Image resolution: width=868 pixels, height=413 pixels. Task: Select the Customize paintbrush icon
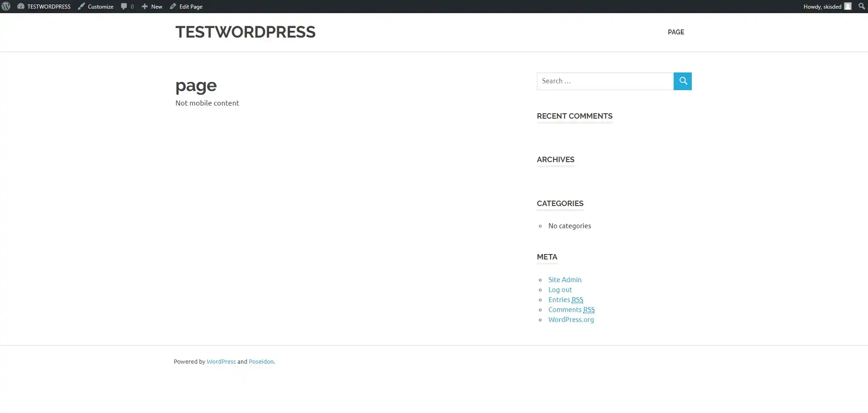[80, 6]
